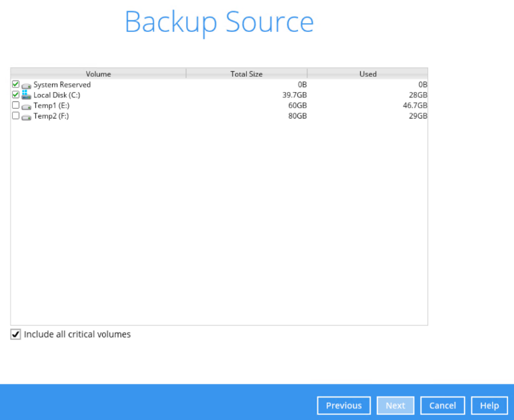
Task: Sort by the Total Size column header
Action: [x=247, y=74]
